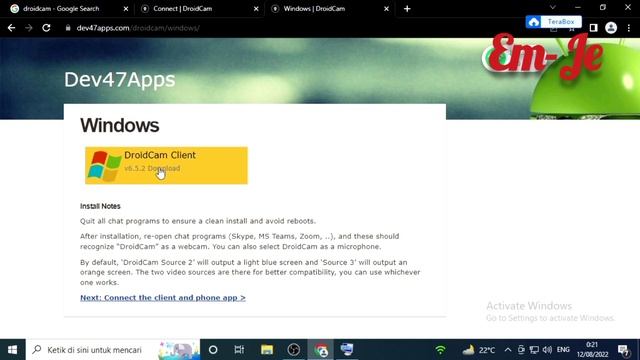Click the Dev47Apps site title
This screenshot has width=640, height=360.
(120, 80)
